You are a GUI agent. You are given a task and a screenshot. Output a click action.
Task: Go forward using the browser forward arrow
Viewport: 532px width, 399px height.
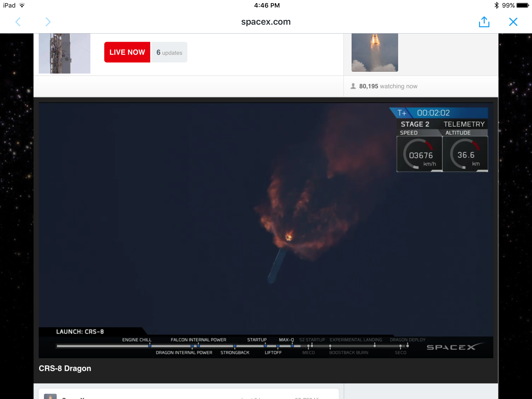coord(48,22)
